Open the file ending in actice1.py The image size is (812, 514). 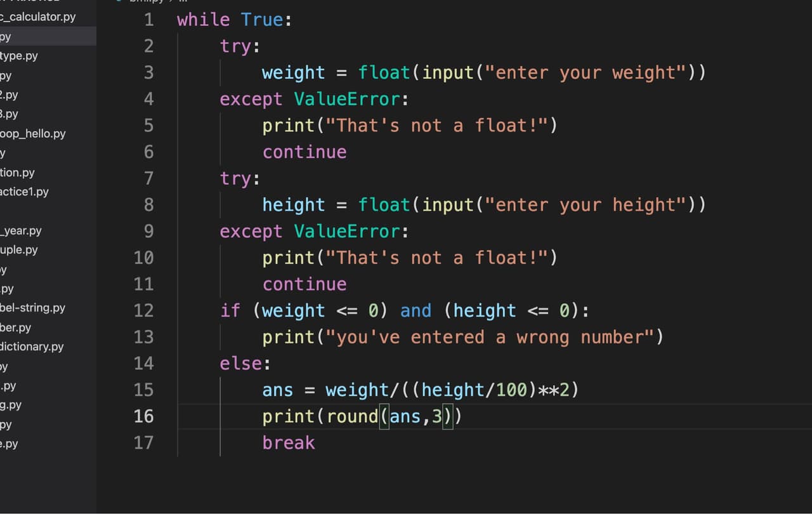coord(25,192)
